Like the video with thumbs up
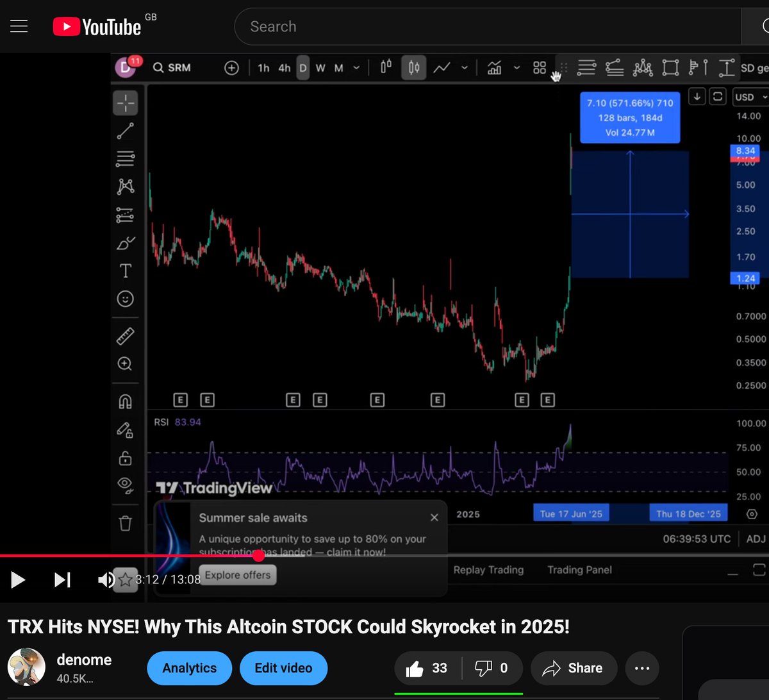769x700 pixels. coord(427,668)
